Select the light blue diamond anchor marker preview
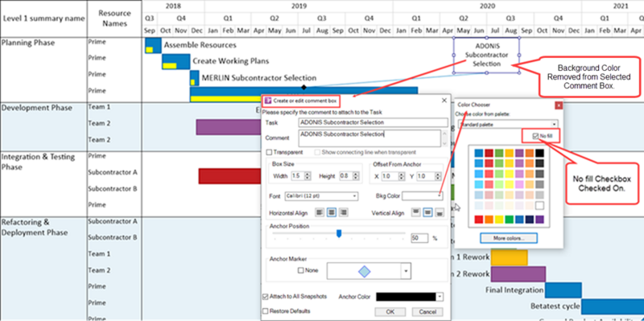 365,271
